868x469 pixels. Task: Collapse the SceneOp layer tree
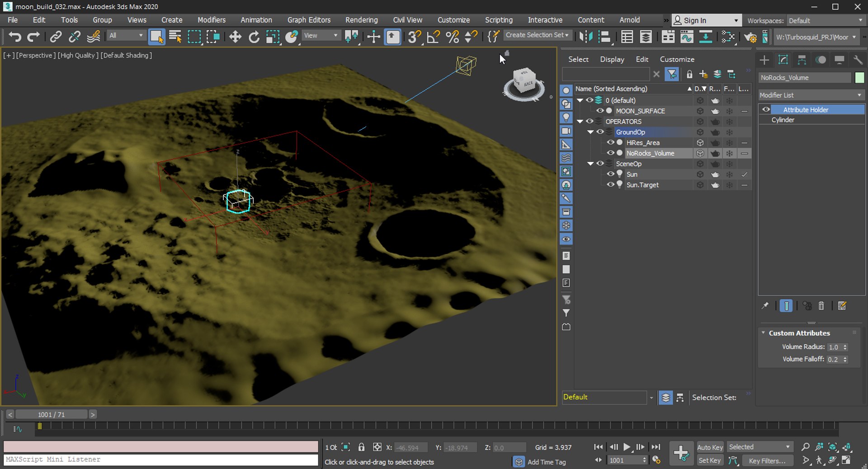tap(590, 164)
